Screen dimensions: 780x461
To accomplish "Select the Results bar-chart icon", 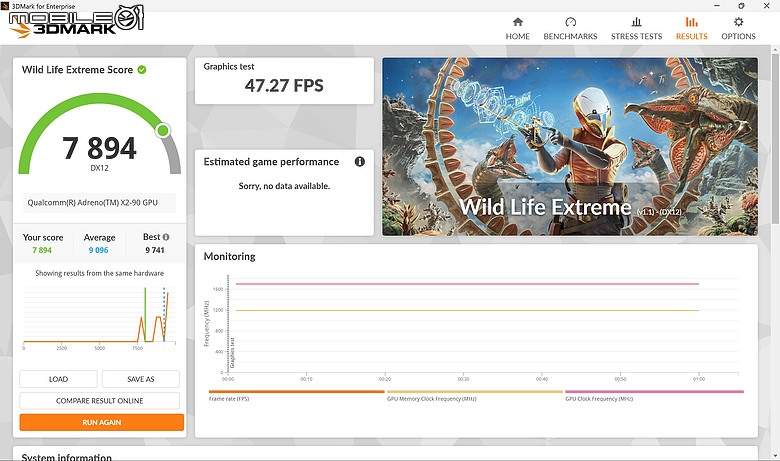I will tap(691, 22).
